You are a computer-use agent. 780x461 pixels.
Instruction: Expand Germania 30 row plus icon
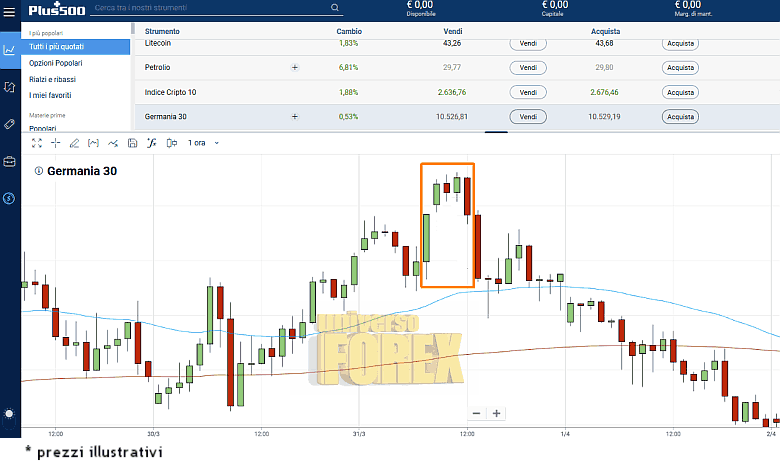pos(294,116)
